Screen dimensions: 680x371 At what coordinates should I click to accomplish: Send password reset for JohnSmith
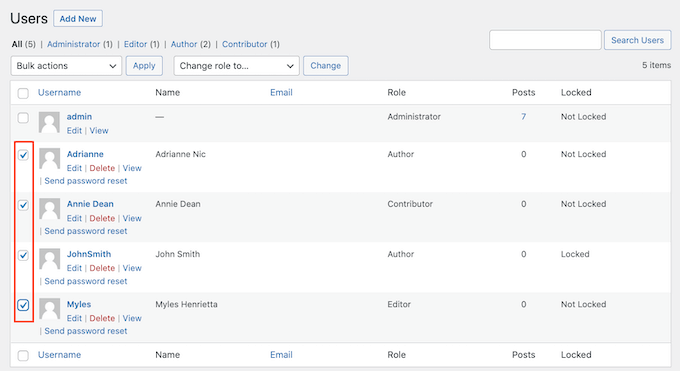[86, 281]
